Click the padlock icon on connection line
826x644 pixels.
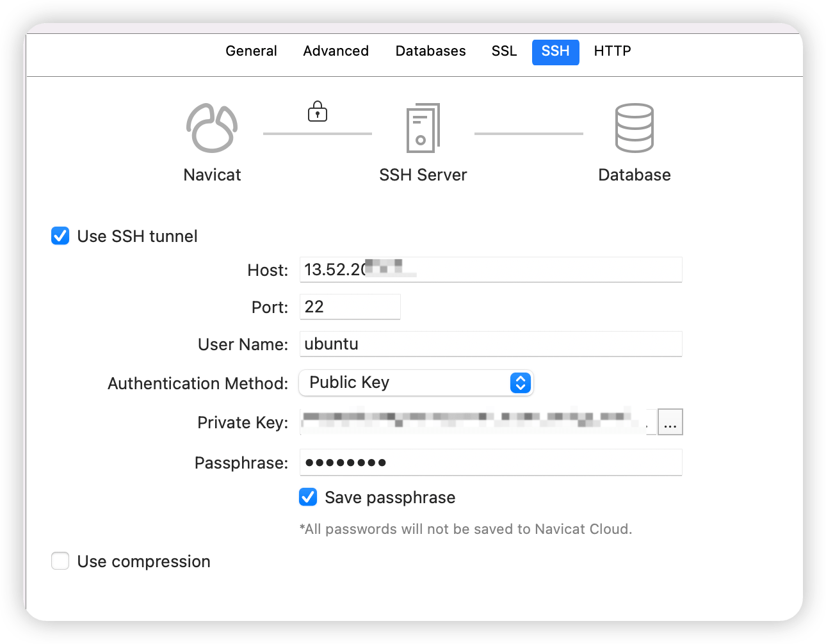(318, 111)
